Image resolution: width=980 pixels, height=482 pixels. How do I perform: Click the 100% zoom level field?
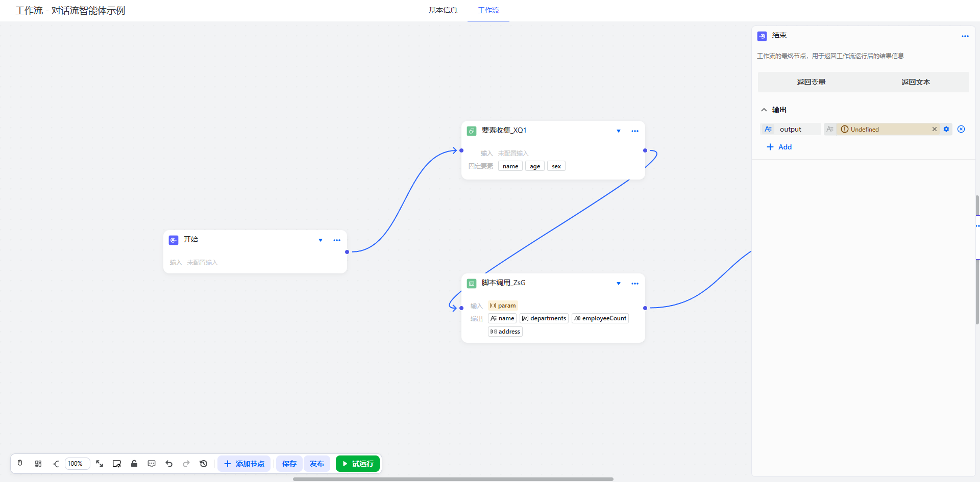(77, 464)
